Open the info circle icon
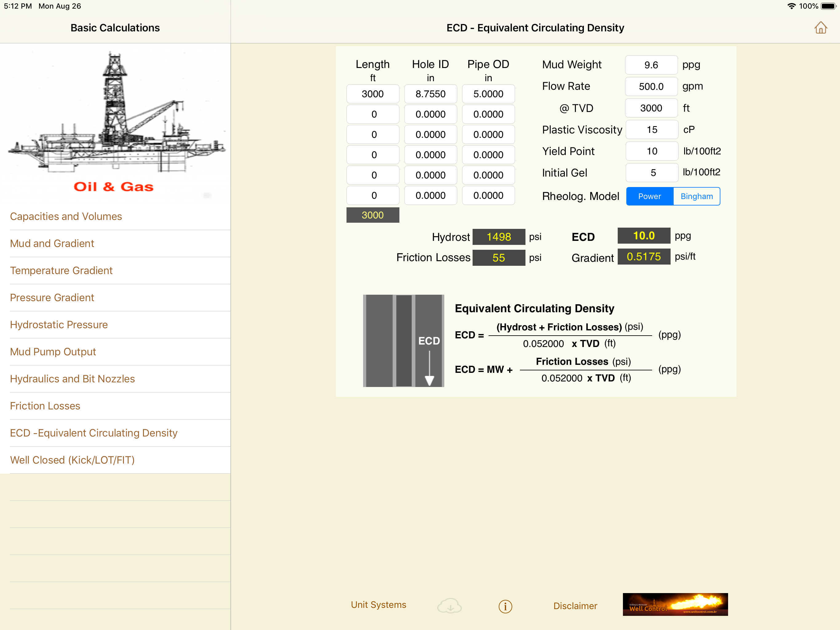Screen dimensions: 840x630 coord(505,606)
